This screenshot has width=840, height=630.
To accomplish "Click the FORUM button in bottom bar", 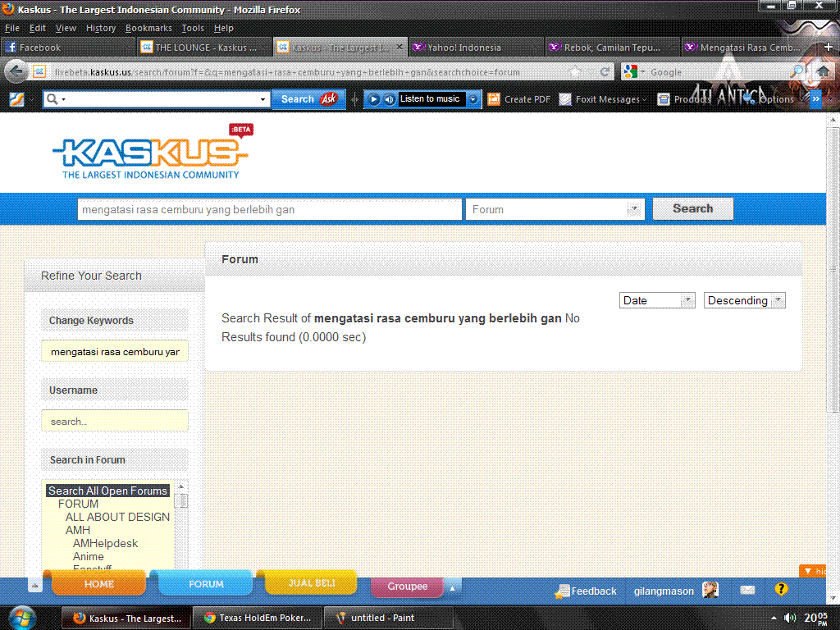I will coord(206,583).
